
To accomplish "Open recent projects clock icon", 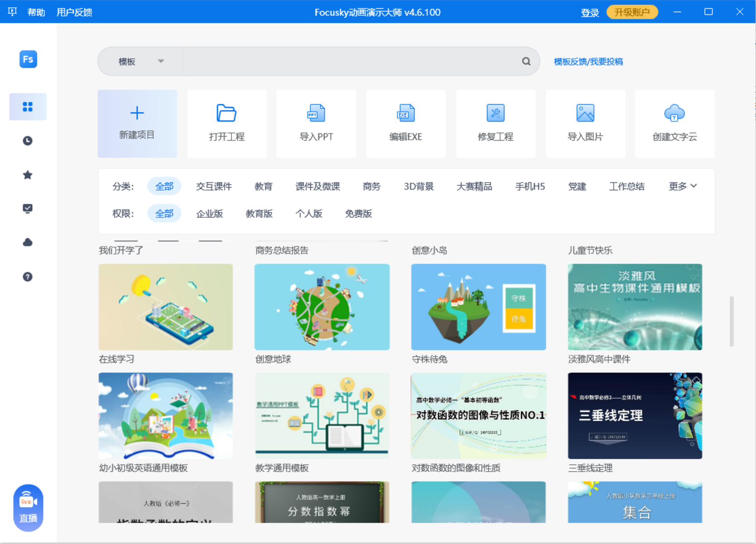I will tap(28, 141).
